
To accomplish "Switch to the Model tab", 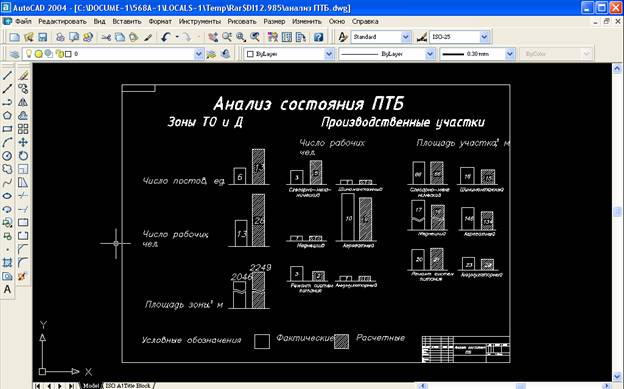I will (x=91, y=385).
